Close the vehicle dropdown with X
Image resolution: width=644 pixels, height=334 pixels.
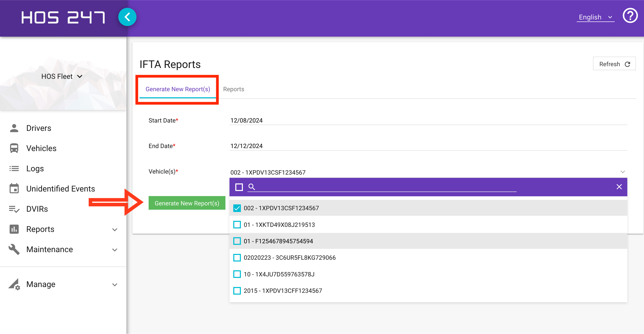pyautogui.click(x=619, y=187)
